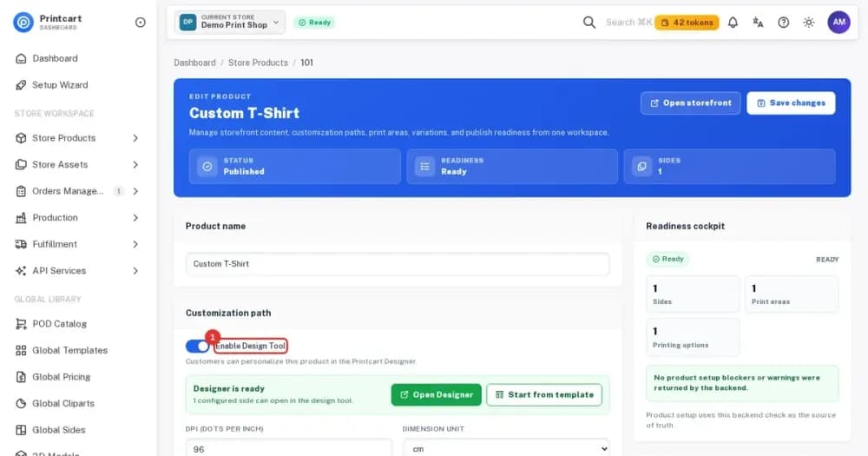Open the AM user avatar menu
The height and width of the screenshot is (456, 868).
pyautogui.click(x=839, y=23)
